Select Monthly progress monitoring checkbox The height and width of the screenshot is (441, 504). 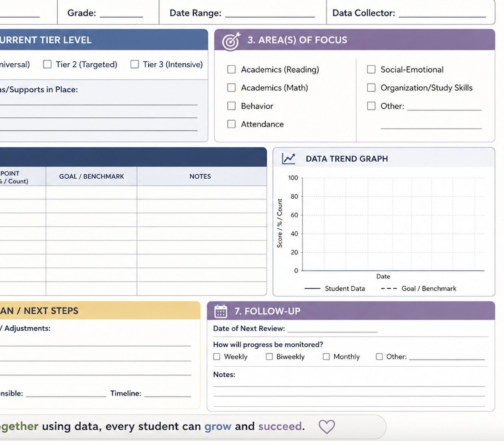coord(326,357)
